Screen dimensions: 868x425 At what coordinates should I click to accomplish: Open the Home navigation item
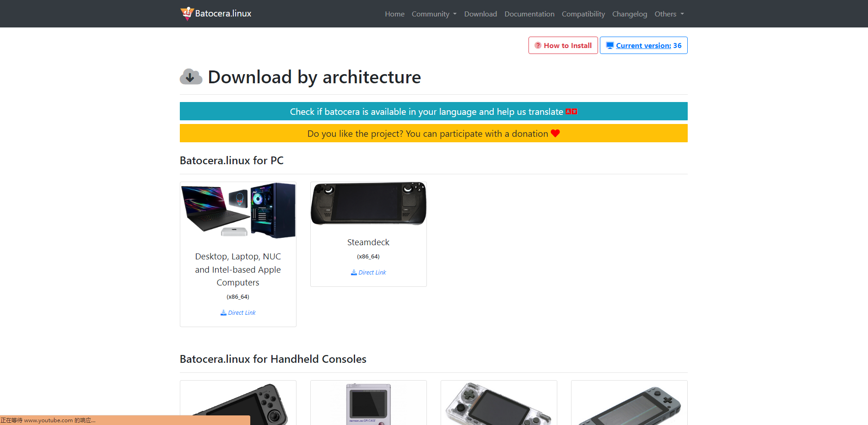tap(394, 14)
